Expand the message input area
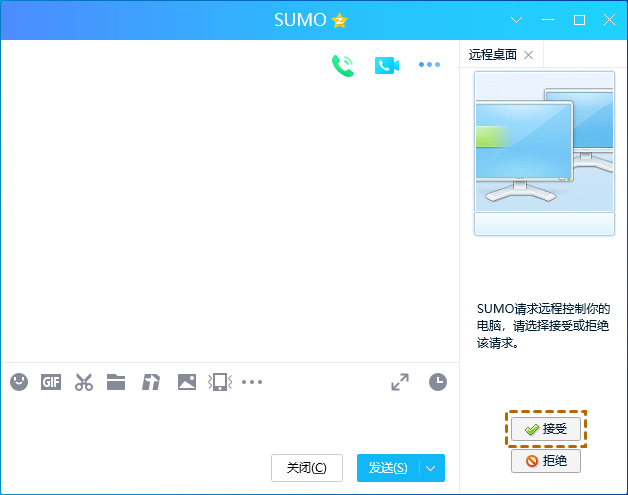The width and height of the screenshot is (628, 495). coord(400,382)
